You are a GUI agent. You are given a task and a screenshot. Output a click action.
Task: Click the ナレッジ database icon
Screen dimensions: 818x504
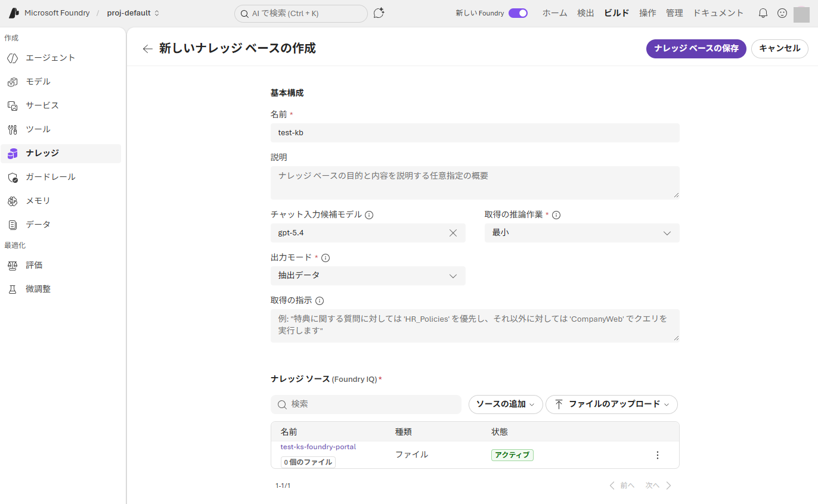point(13,153)
